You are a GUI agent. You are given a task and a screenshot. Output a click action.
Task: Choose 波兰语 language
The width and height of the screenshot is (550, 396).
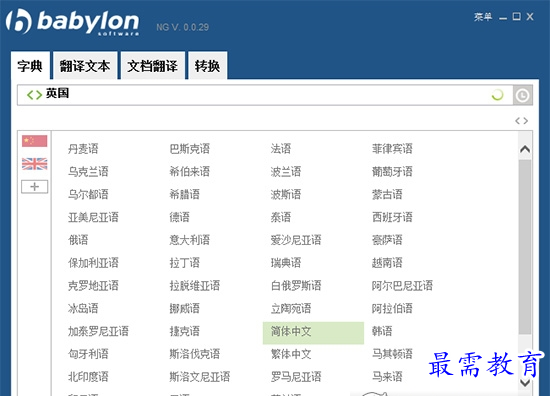[286, 172]
